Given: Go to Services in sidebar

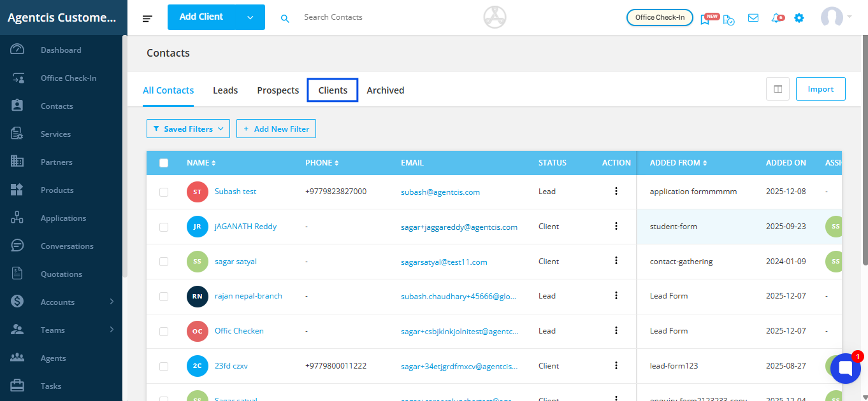Looking at the screenshot, I should click(55, 134).
